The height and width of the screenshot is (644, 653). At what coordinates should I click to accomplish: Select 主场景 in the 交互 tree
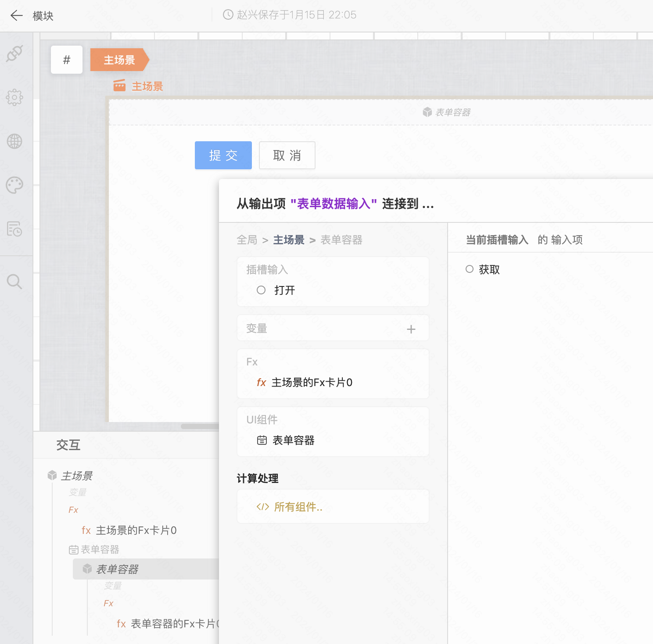pos(77,476)
